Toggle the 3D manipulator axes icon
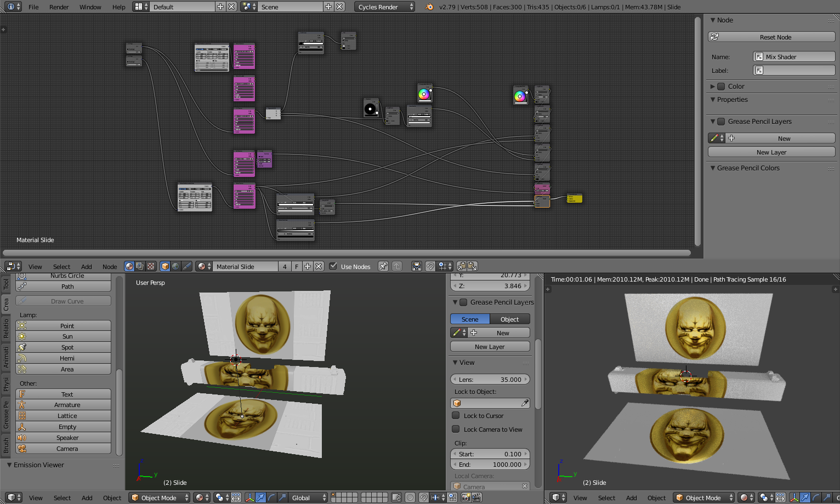 (x=250, y=497)
